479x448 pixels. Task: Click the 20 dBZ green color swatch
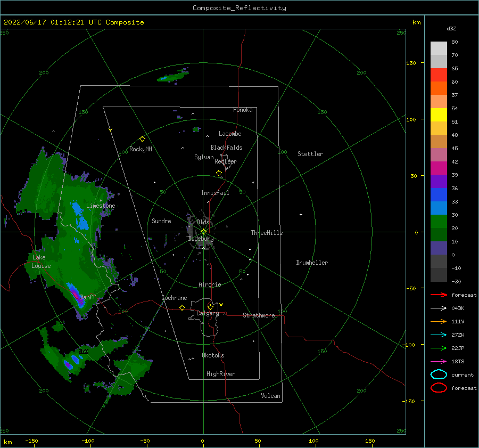(439, 221)
